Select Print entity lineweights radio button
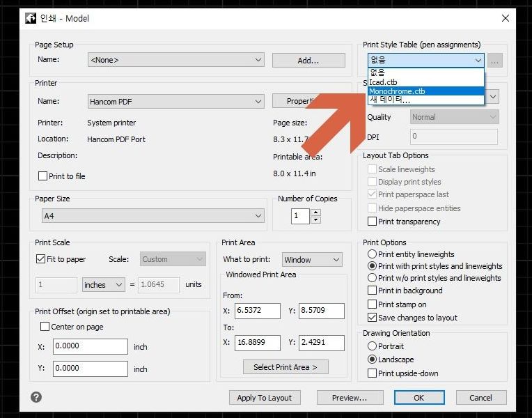 [373, 254]
